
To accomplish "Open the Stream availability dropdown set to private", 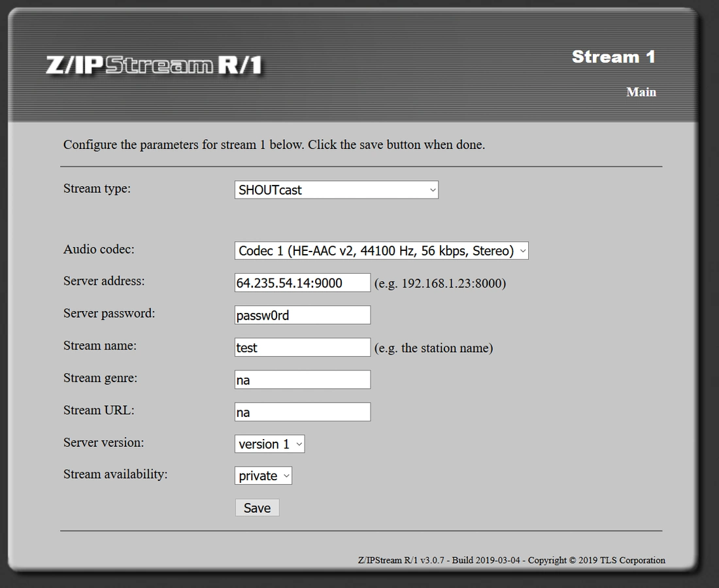I will point(263,476).
